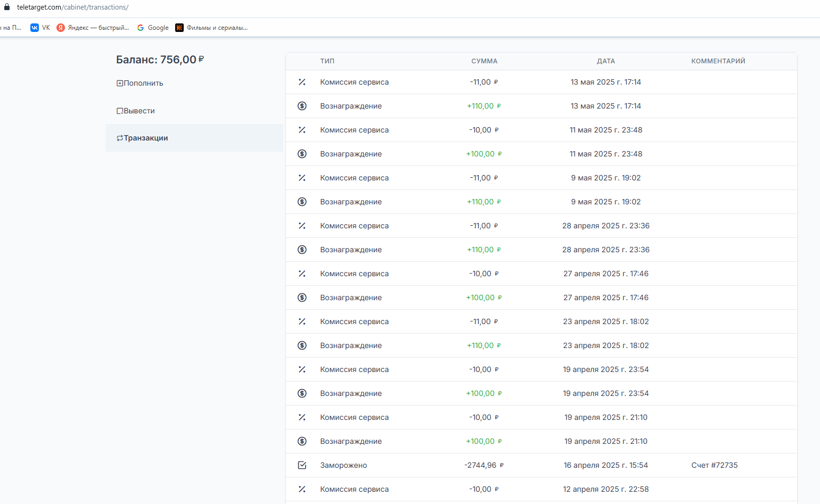This screenshot has width=820, height=504.
Task: Click the date 16 апреля 2025 г. 15:54
Action: click(606, 465)
